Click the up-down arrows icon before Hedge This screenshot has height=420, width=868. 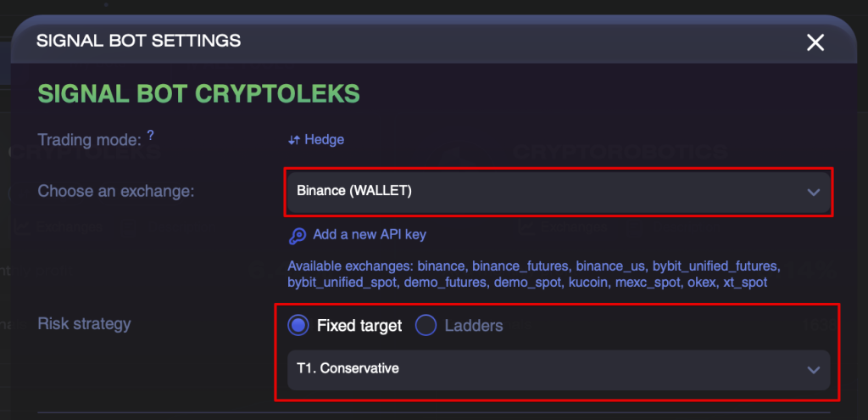[x=294, y=140]
